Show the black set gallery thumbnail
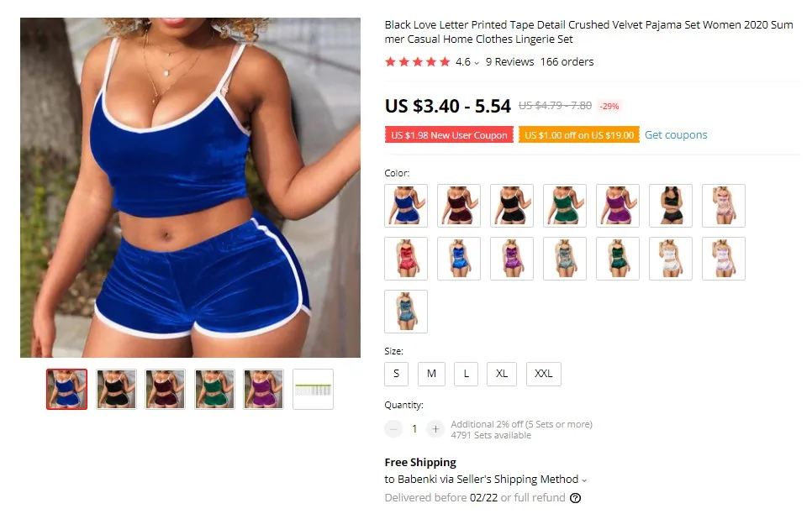The width and height of the screenshot is (812, 514). point(116,389)
